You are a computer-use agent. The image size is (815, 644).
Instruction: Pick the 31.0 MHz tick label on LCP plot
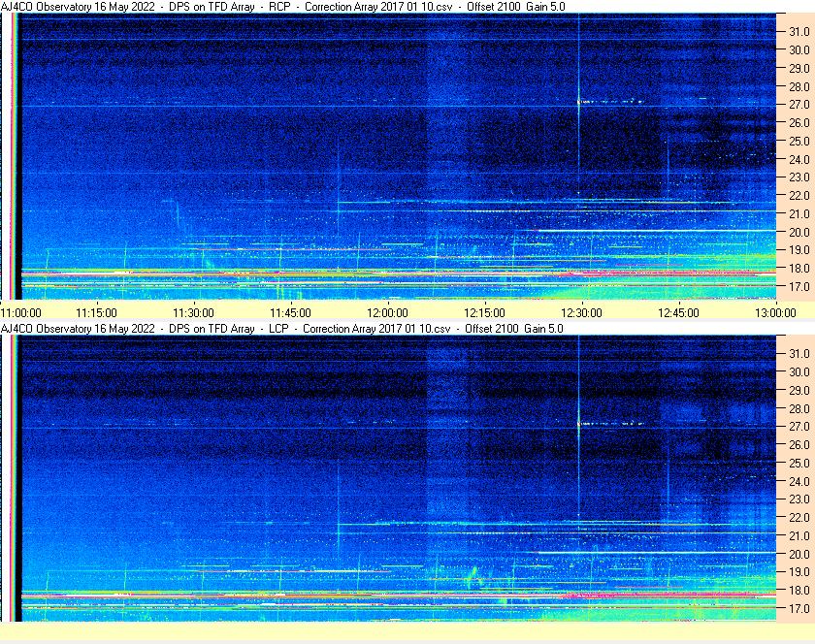click(x=799, y=353)
